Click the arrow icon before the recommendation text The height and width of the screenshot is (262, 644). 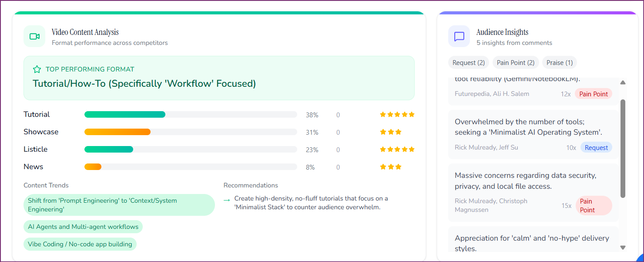click(x=226, y=200)
